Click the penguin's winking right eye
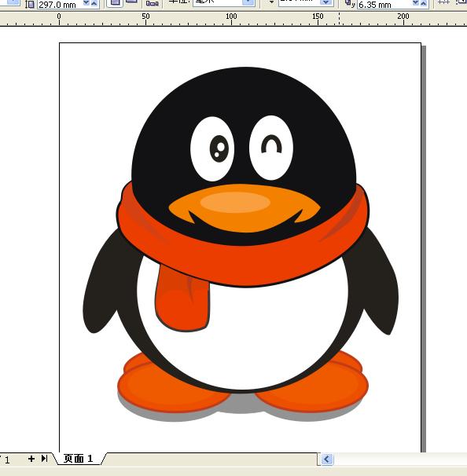The height and width of the screenshot is (476, 467). pyautogui.click(x=271, y=148)
